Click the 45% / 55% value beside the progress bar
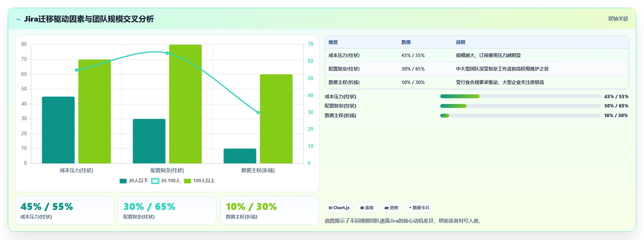 click(616, 97)
